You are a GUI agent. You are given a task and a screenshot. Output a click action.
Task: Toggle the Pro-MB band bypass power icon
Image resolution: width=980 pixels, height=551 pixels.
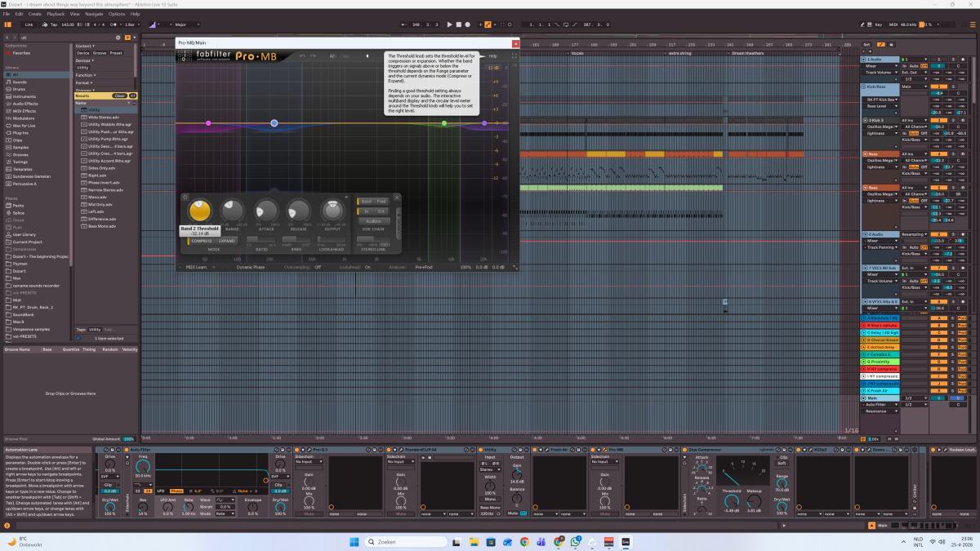point(185,197)
